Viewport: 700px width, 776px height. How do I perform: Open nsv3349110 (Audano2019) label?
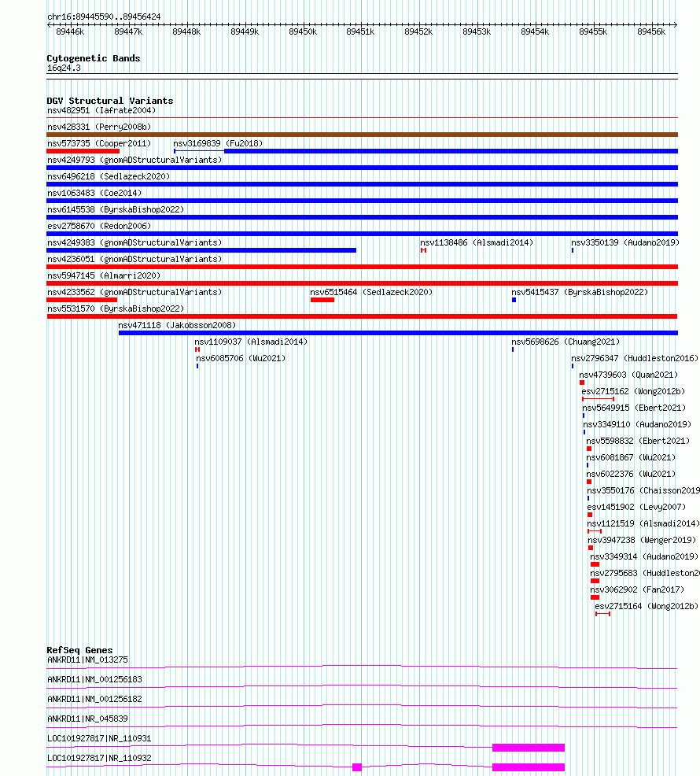coord(637,425)
